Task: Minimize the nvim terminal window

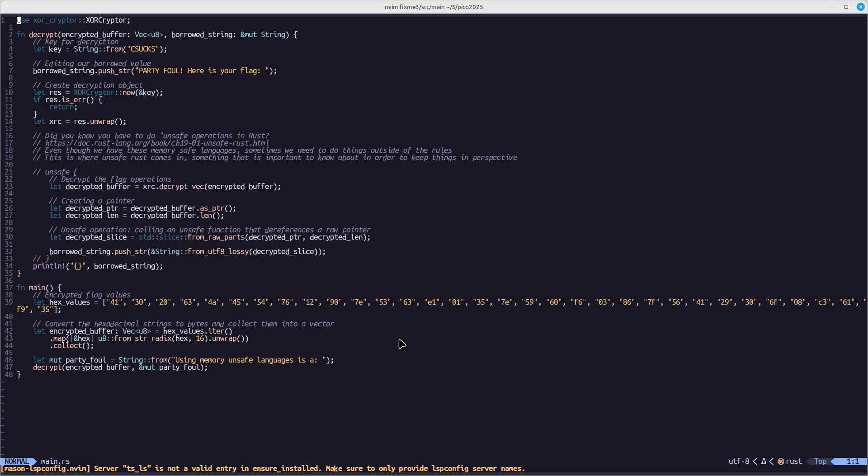Action: [x=832, y=7]
